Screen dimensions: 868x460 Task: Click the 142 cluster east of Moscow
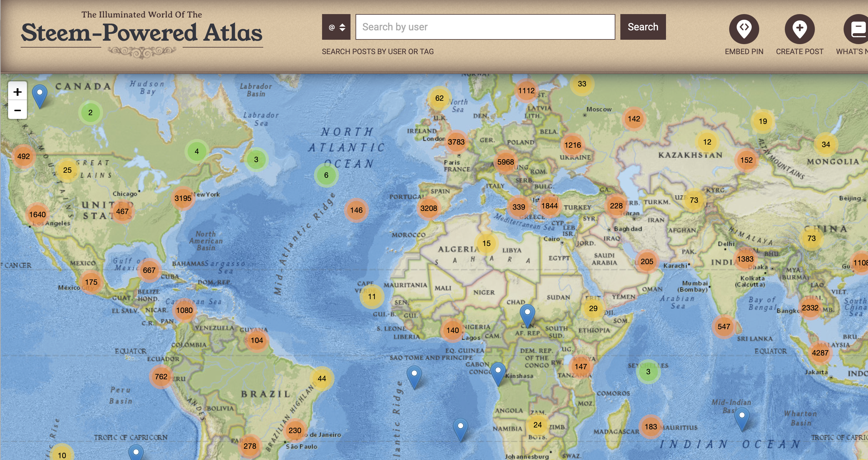[x=634, y=119]
